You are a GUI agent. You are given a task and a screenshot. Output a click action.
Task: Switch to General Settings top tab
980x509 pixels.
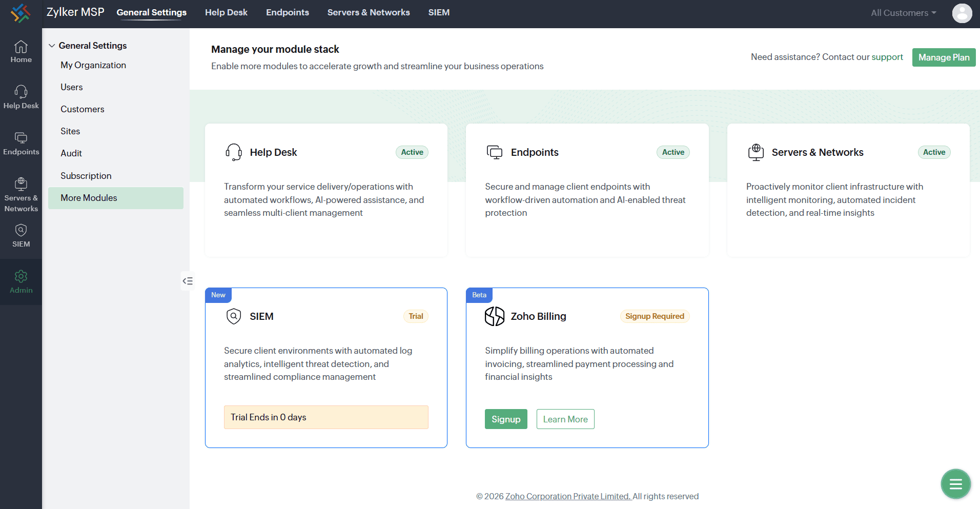(152, 12)
